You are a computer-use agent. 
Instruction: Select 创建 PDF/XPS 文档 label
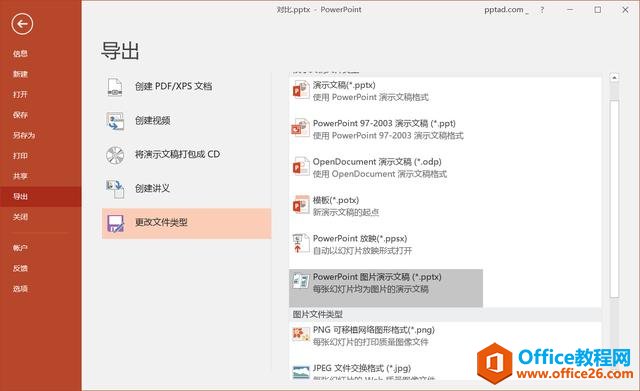(x=173, y=86)
